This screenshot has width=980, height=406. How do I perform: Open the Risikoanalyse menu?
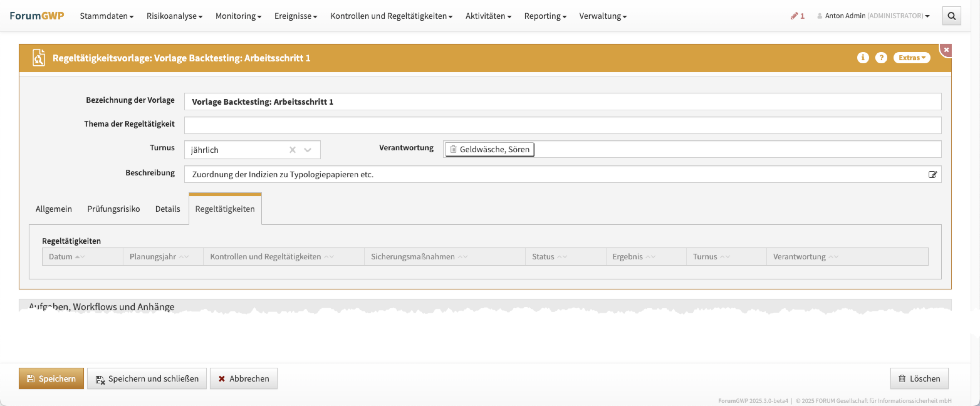pyautogui.click(x=174, y=16)
